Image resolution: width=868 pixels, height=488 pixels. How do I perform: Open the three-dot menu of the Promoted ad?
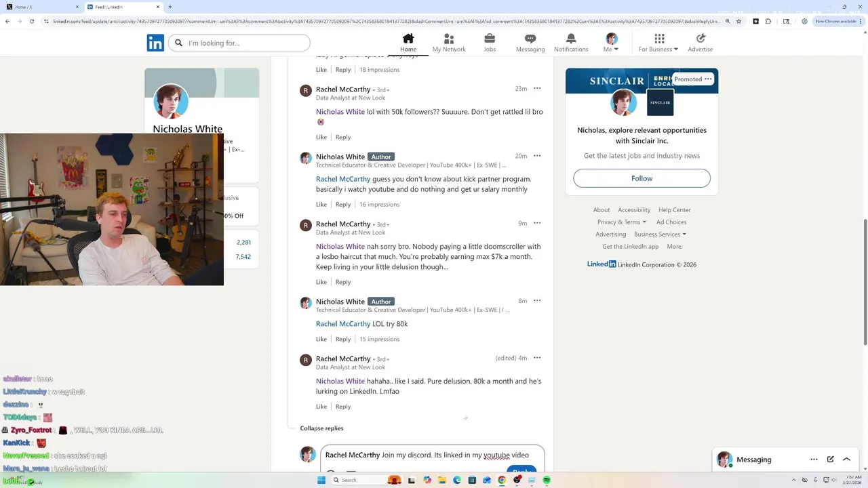708,79
